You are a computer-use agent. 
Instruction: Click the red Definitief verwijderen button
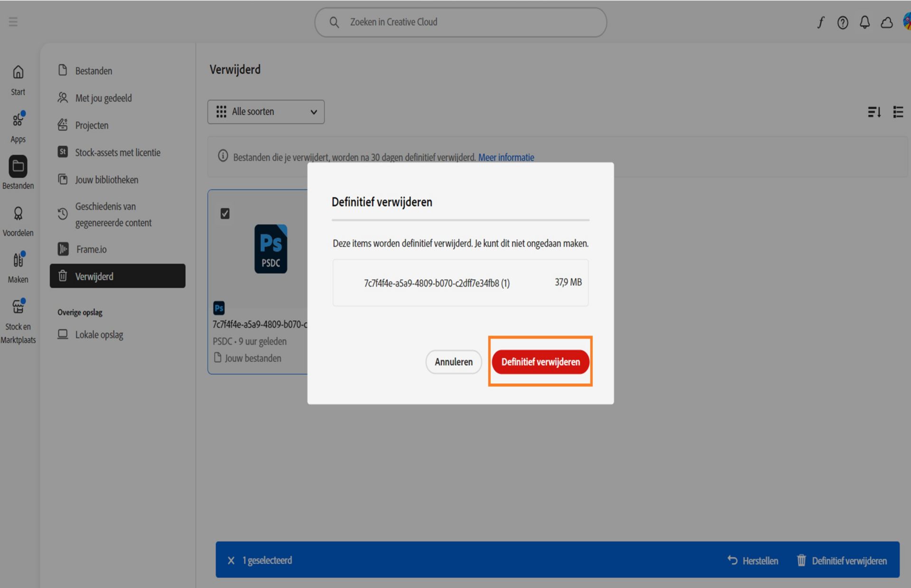click(x=540, y=362)
